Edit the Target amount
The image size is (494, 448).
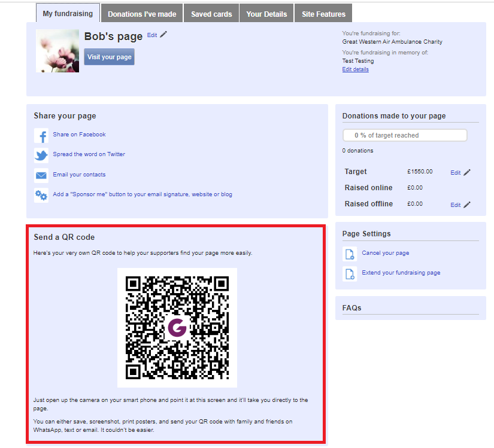[x=455, y=173]
